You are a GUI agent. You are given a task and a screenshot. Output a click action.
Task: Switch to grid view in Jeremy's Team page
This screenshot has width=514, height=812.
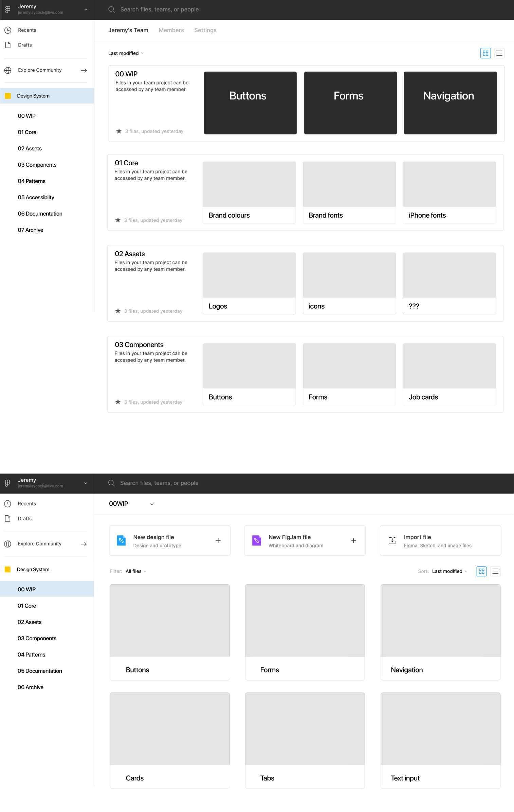click(485, 53)
